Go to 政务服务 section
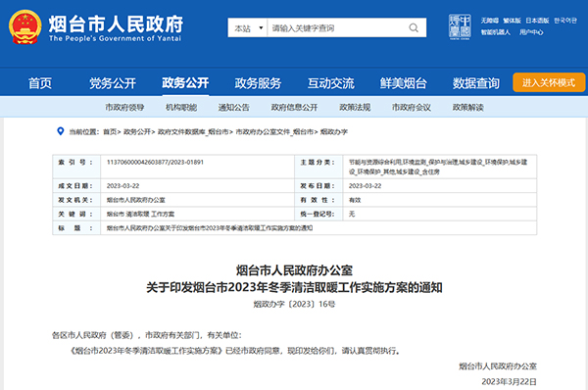 point(258,83)
